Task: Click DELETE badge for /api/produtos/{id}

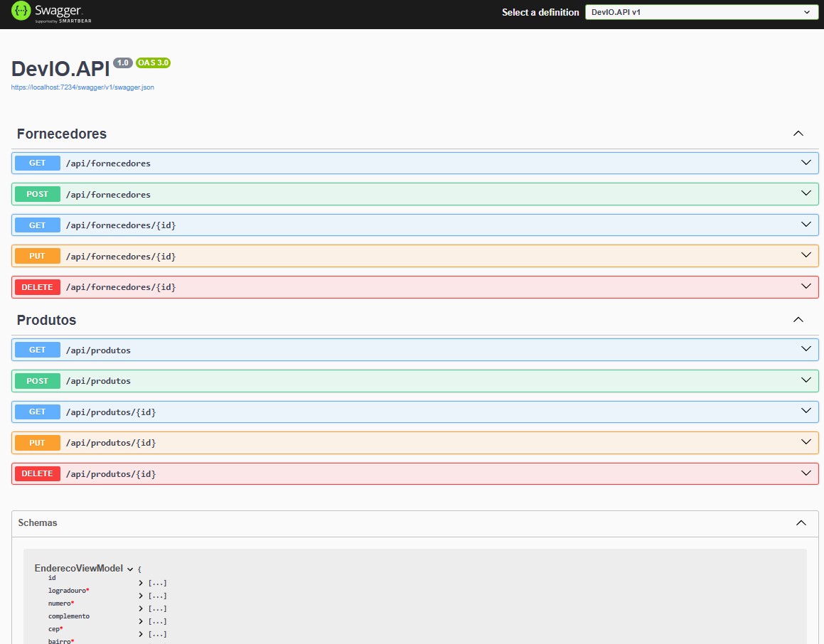Action: click(38, 474)
